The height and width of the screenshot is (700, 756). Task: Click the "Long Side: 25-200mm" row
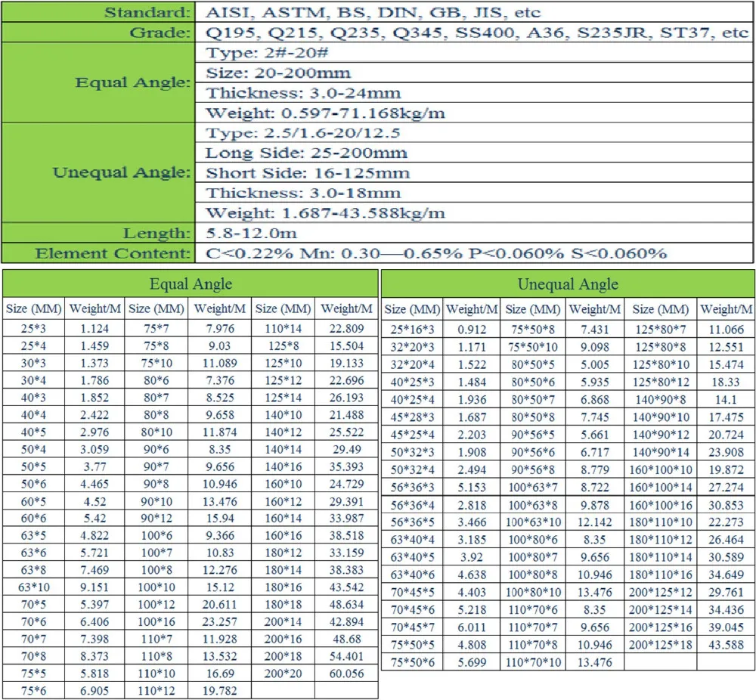[x=476, y=153]
